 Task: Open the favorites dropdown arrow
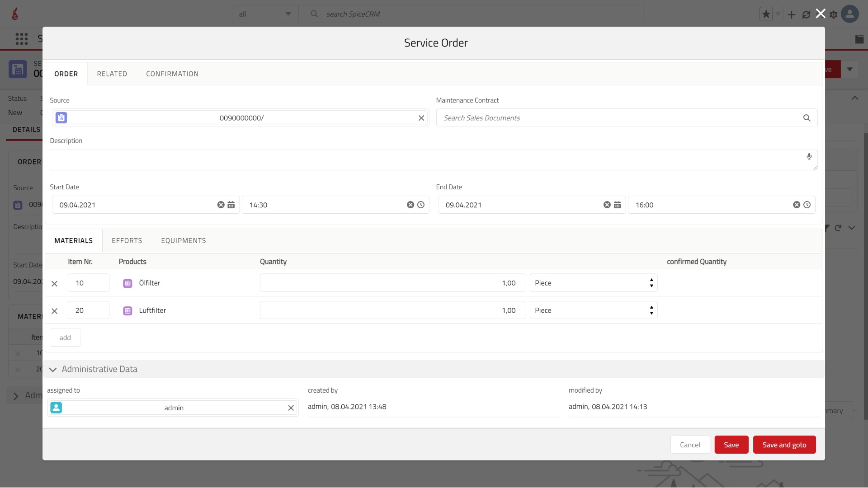778,14
